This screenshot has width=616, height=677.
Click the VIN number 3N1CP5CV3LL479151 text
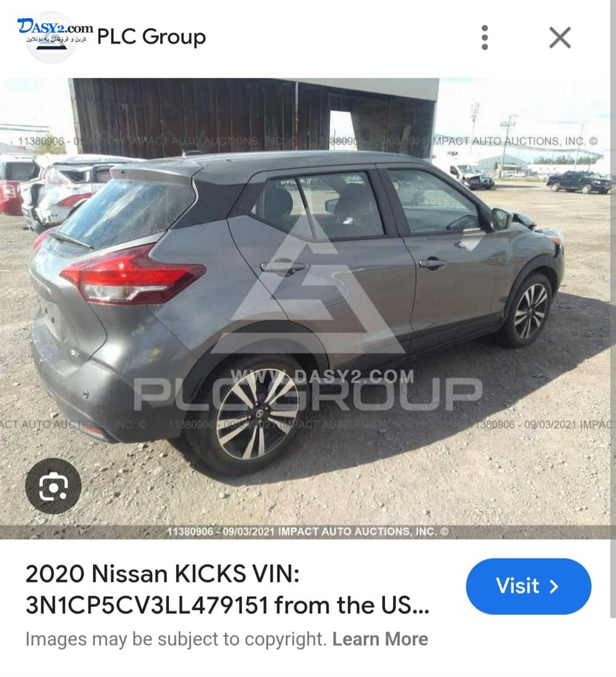147,606
